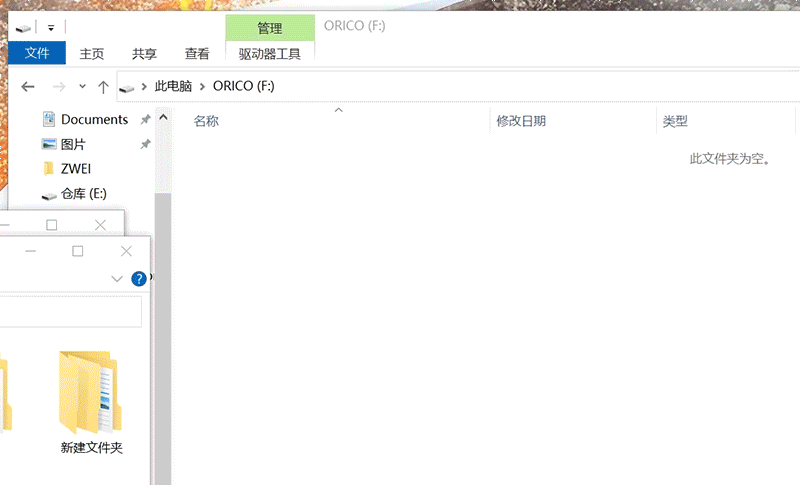Sort by the 修改日期 column header

521,121
